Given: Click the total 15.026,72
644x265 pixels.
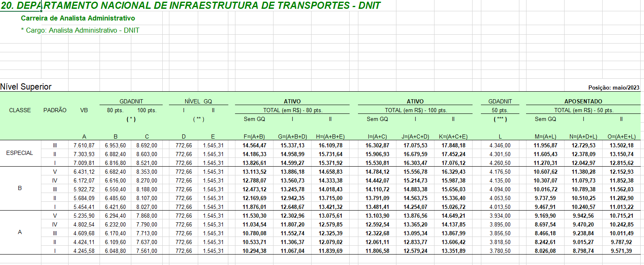Looking at the screenshot, I should (x=453, y=207).
